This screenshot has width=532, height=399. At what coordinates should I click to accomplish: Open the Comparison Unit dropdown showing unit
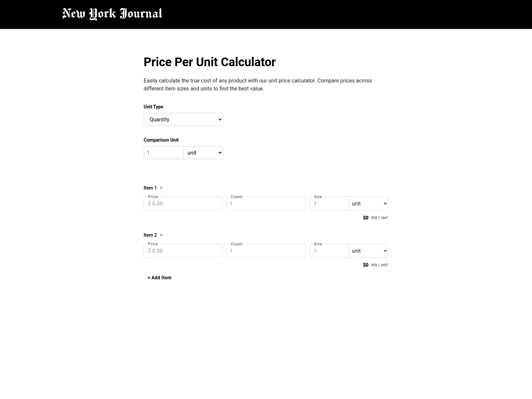[x=203, y=153]
